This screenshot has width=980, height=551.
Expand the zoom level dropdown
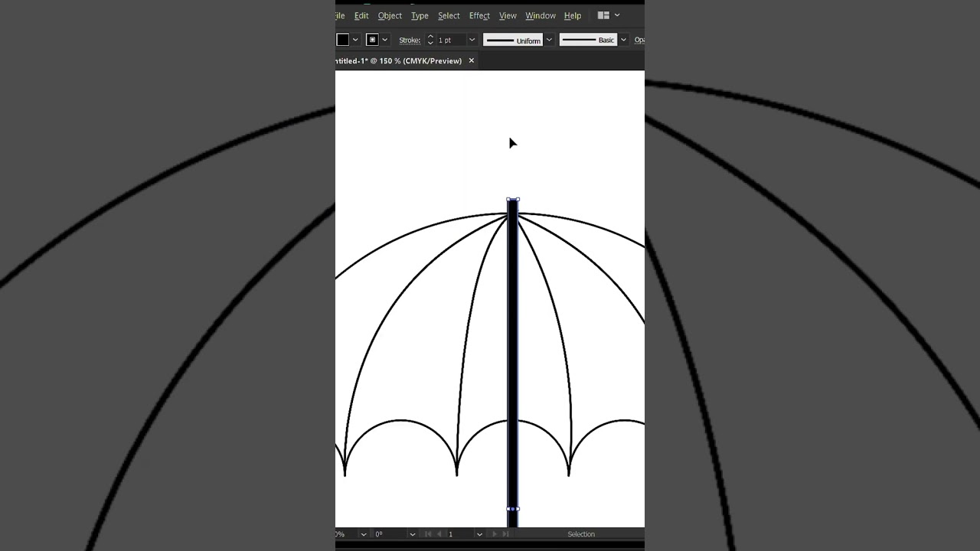[x=364, y=534]
